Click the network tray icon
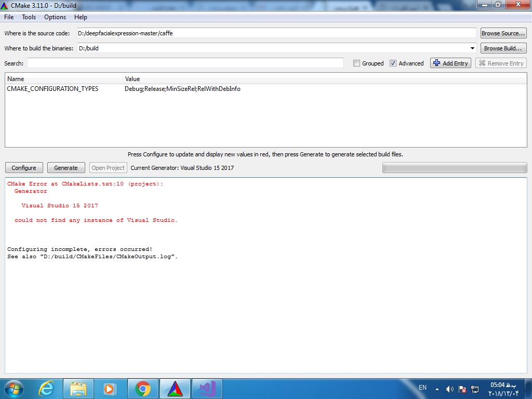The image size is (532, 399). click(x=475, y=389)
